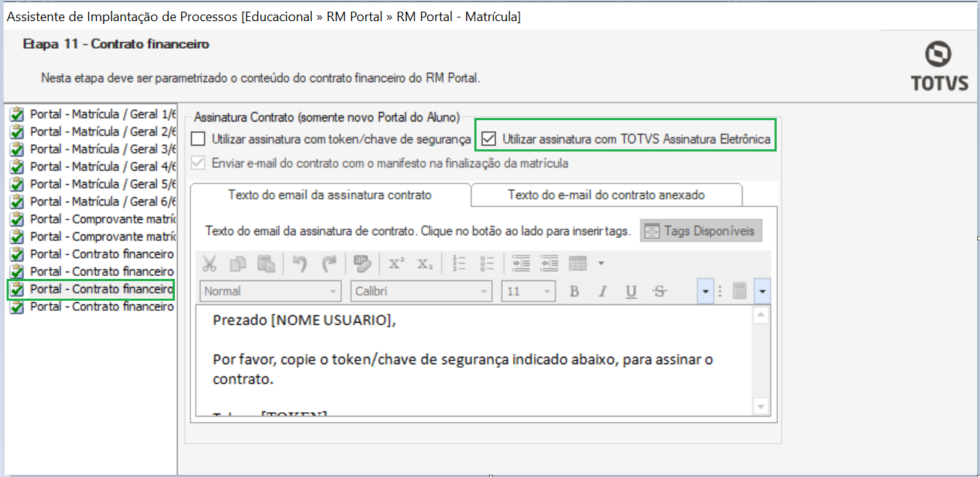Open the Normal paragraph style dropdown
The height and width of the screenshot is (477, 980).
pos(334,291)
